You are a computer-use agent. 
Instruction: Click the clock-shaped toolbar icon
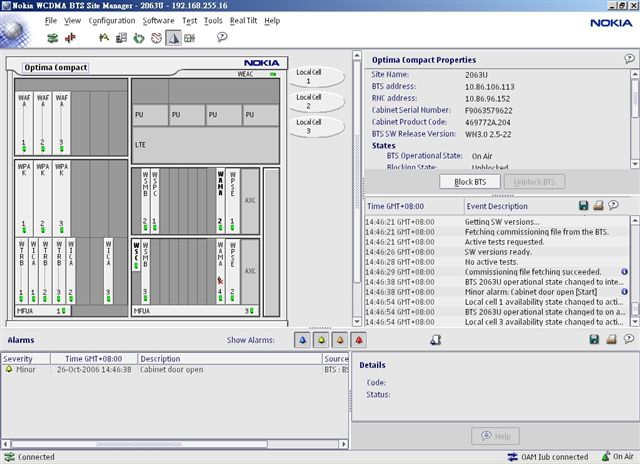[x=156, y=38]
